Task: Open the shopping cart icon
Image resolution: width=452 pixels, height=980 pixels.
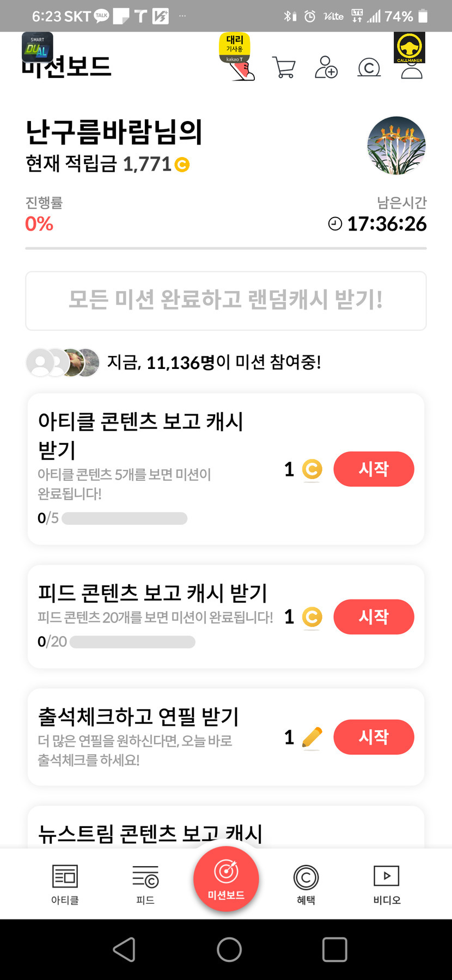Action: point(284,68)
